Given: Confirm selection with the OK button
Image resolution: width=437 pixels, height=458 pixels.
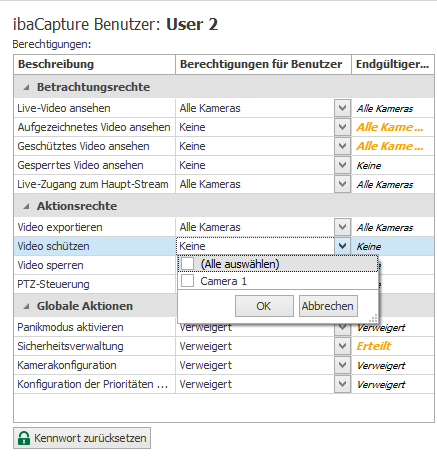Looking at the screenshot, I should click(264, 306).
